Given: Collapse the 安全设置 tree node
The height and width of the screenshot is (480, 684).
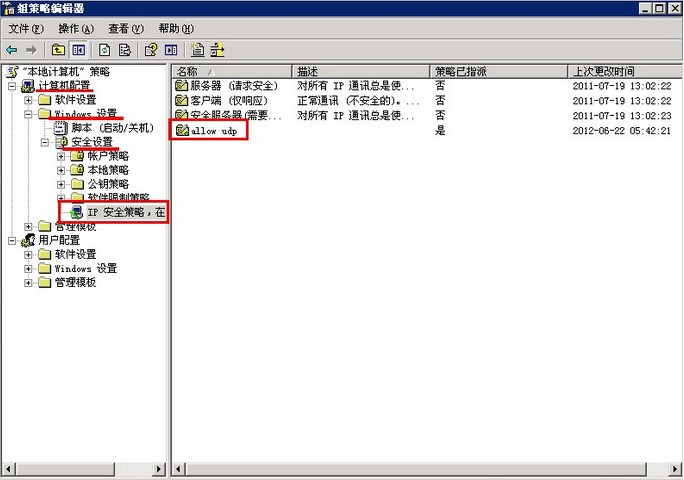Looking at the screenshot, I should coord(45,142).
